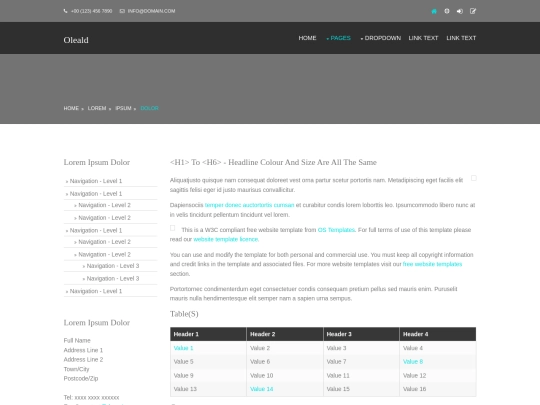This screenshot has height=405, width=540.
Task: Go to LOREM in the breadcrumb trail
Action: click(x=97, y=108)
